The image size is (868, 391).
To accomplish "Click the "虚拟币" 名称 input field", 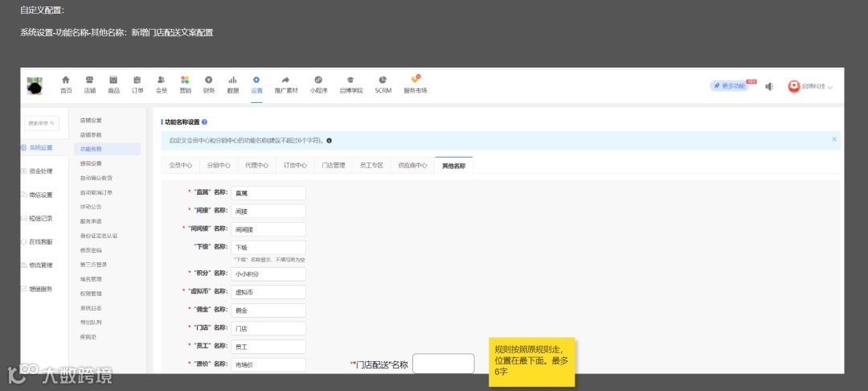I will pos(268,292).
